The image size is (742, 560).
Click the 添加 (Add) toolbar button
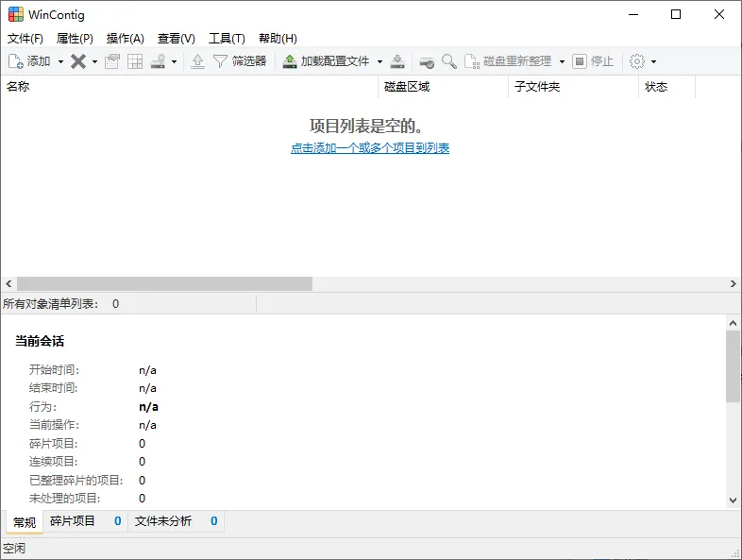click(29, 61)
